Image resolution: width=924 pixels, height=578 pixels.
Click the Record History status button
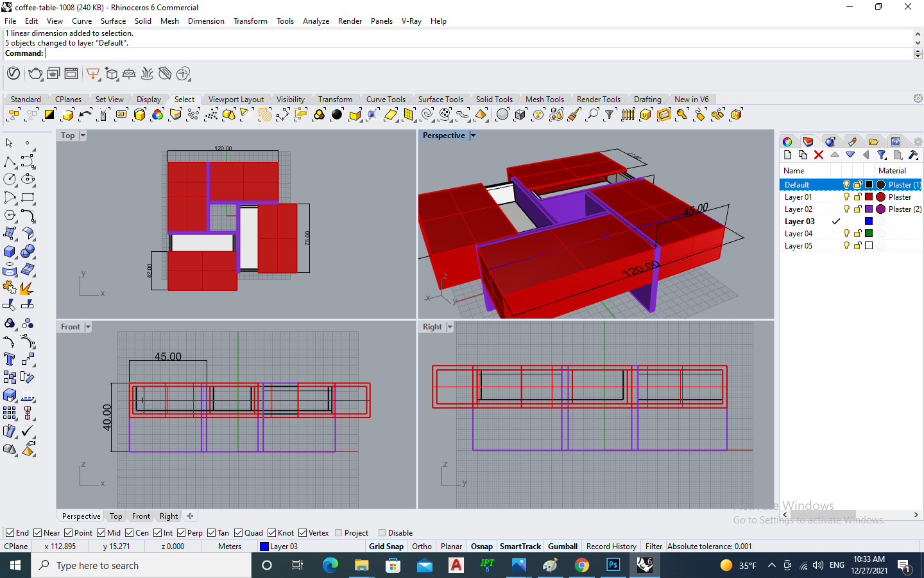(x=611, y=547)
